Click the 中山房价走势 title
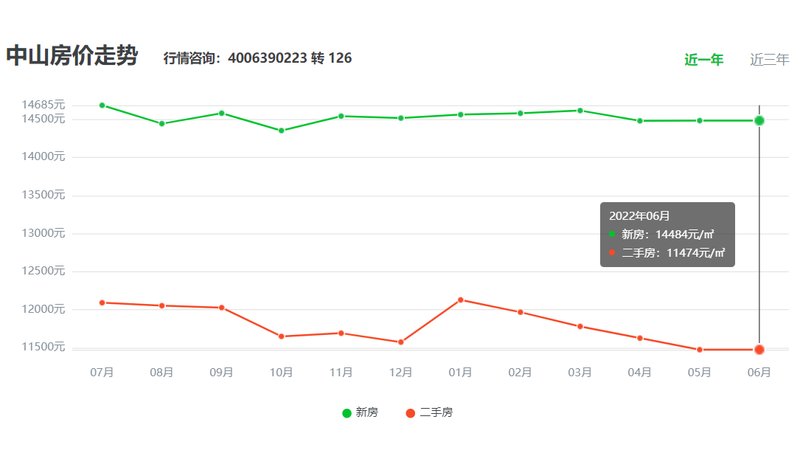800x453 pixels. (71, 56)
